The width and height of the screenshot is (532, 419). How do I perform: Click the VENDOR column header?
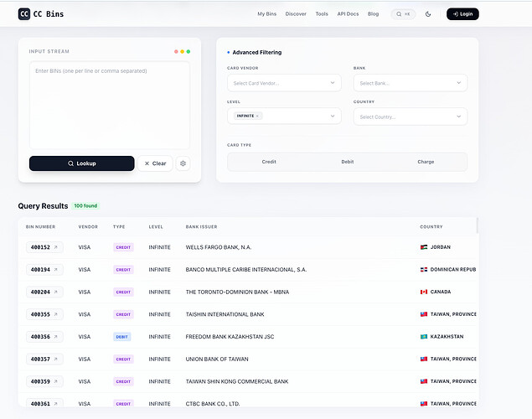(x=88, y=226)
